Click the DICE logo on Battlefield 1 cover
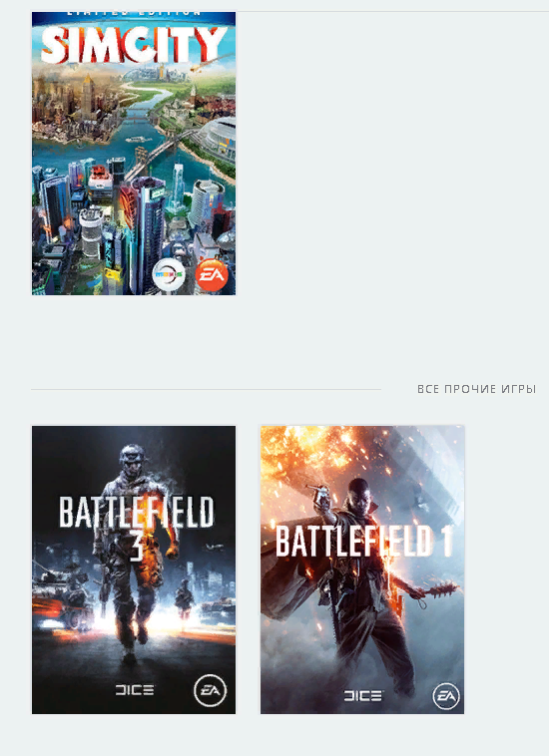Image resolution: width=549 pixels, height=756 pixels. (x=362, y=696)
